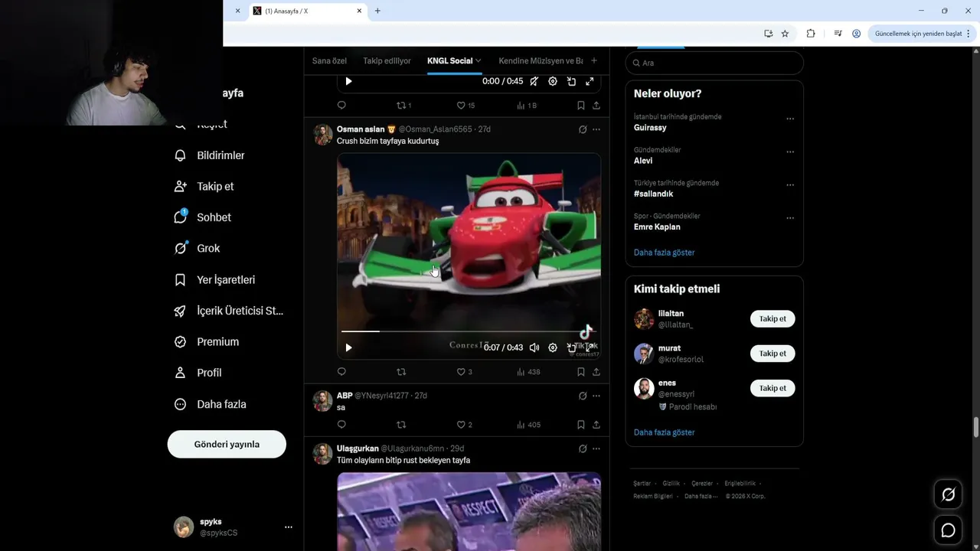Follow enes with Takip et
This screenshot has height=551, width=980.
tap(773, 388)
